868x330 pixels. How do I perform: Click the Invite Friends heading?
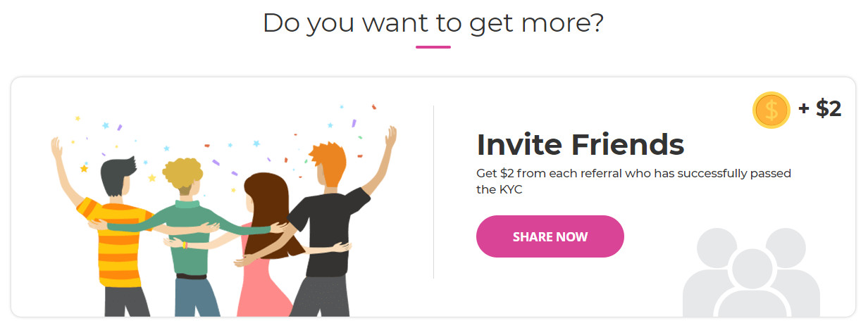click(x=581, y=144)
